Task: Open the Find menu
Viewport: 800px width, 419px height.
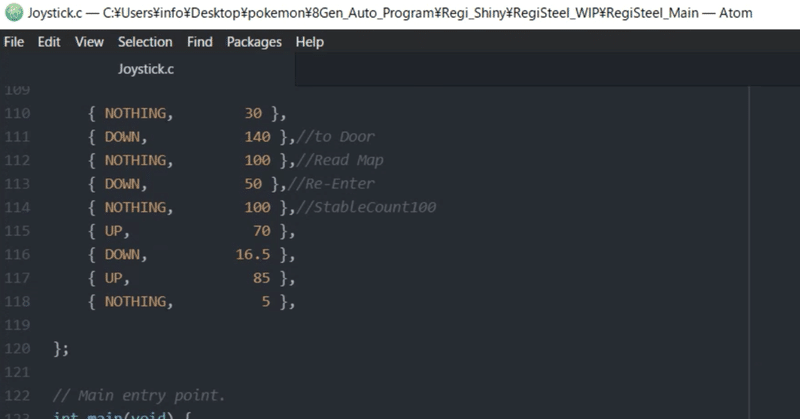Action: click(x=199, y=42)
